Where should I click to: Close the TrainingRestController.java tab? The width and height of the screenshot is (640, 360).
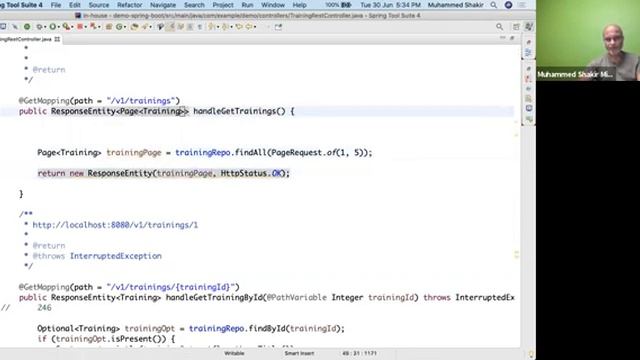tap(57, 39)
